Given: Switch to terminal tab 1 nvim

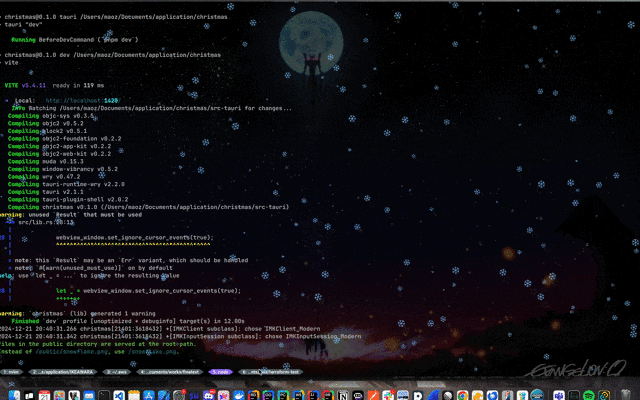Looking at the screenshot, I should 11,372.
